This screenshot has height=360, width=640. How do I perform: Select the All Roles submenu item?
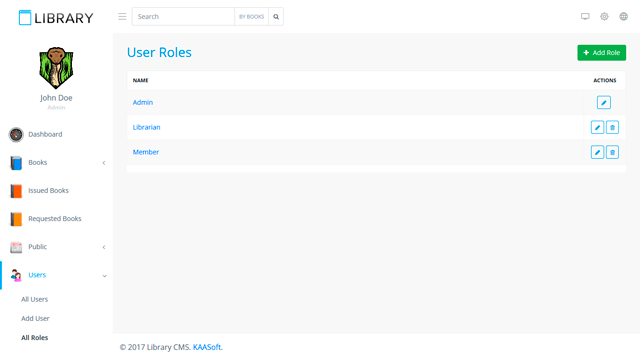coord(35,338)
